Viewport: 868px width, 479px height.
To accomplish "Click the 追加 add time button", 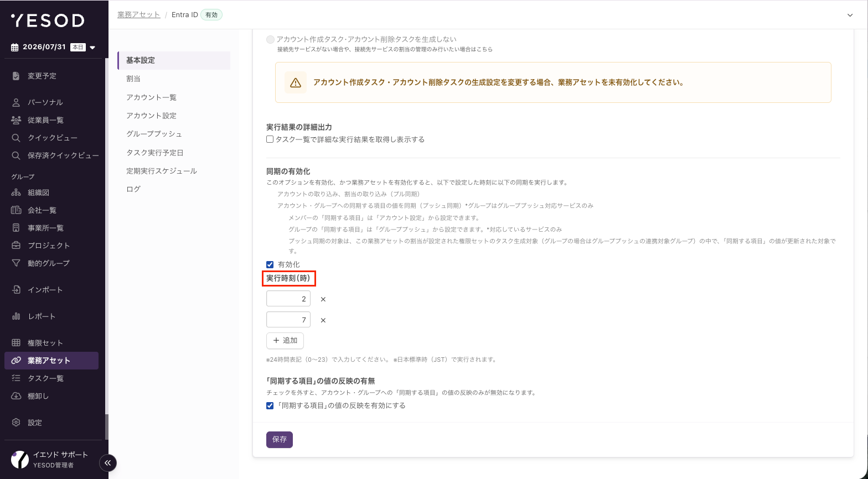I will coord(285,340).
